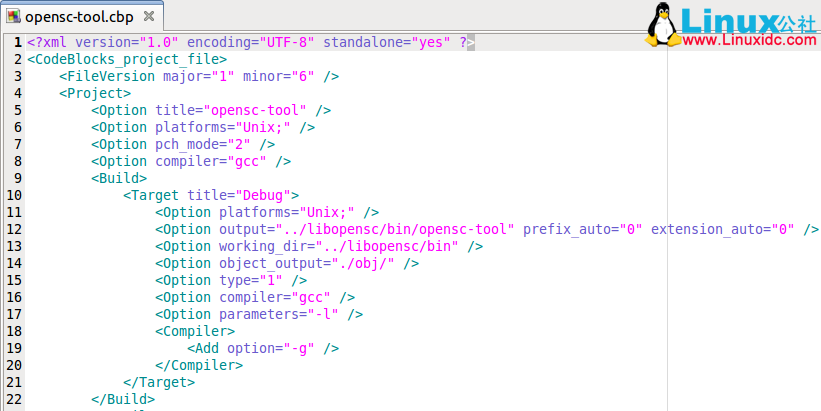Click the Option title="opensc-tool" line
This screenshot has width=821, height=411.
pos(211,110)
